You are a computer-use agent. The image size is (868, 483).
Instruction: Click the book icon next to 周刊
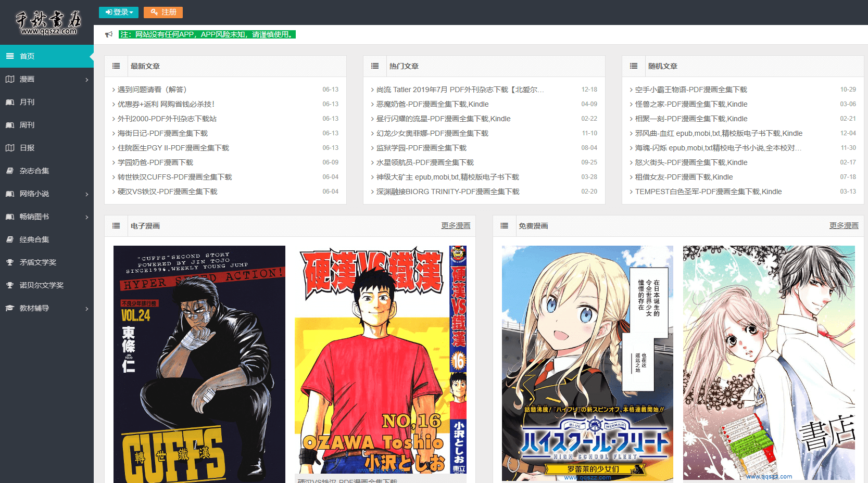pyautogui.click(x=10, y=125)
